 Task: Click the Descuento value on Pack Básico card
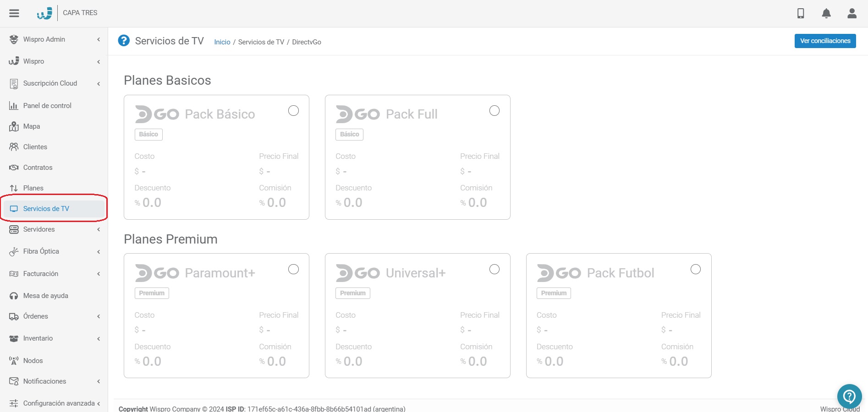click(x=148, y=203)
